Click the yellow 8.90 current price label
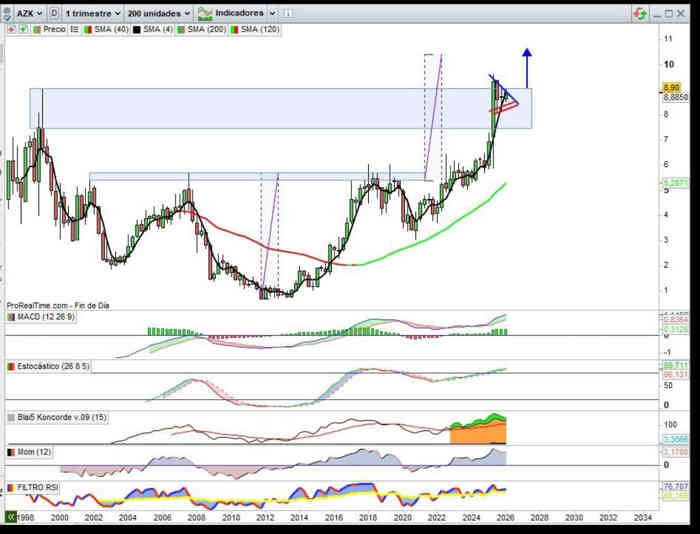Screen dimensions: 700x534 [670, 88]
